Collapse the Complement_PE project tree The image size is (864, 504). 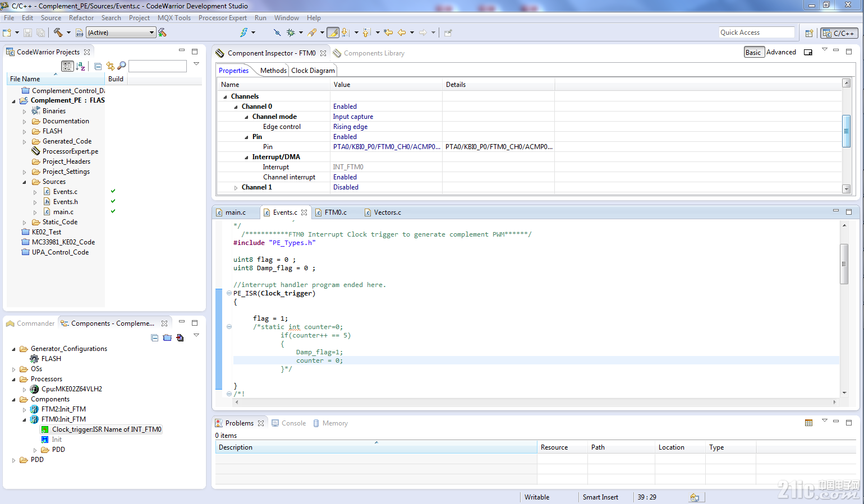13,101
